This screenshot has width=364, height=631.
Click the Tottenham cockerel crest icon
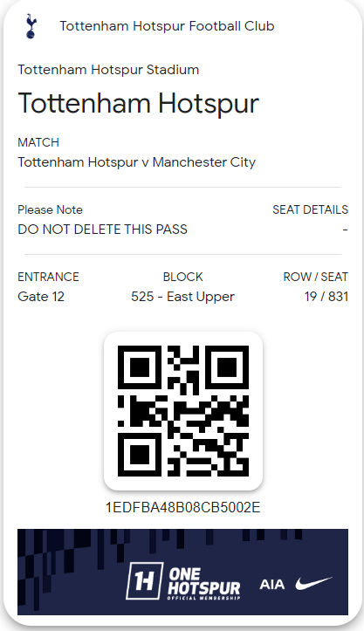point(31,26)
